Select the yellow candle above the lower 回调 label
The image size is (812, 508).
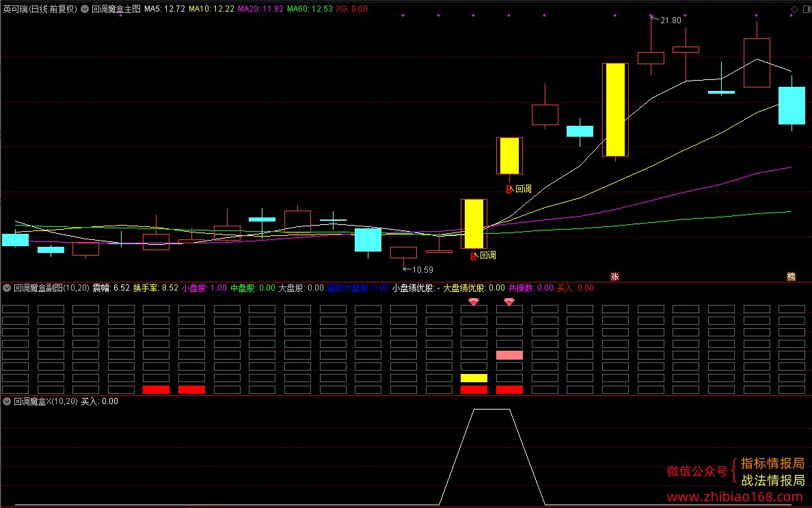click(x=474, y=224)
